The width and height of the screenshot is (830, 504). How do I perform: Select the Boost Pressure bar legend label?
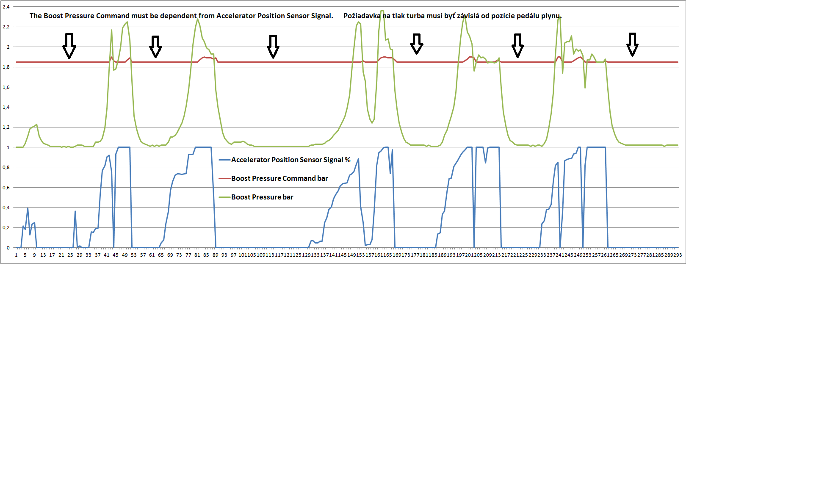click(262, 197)
